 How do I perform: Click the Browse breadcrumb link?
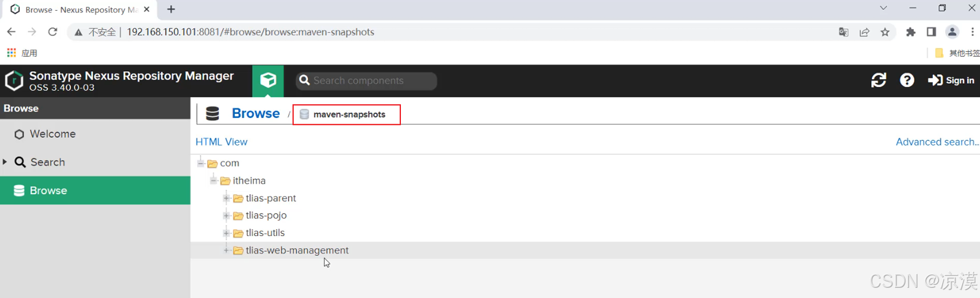256,113
